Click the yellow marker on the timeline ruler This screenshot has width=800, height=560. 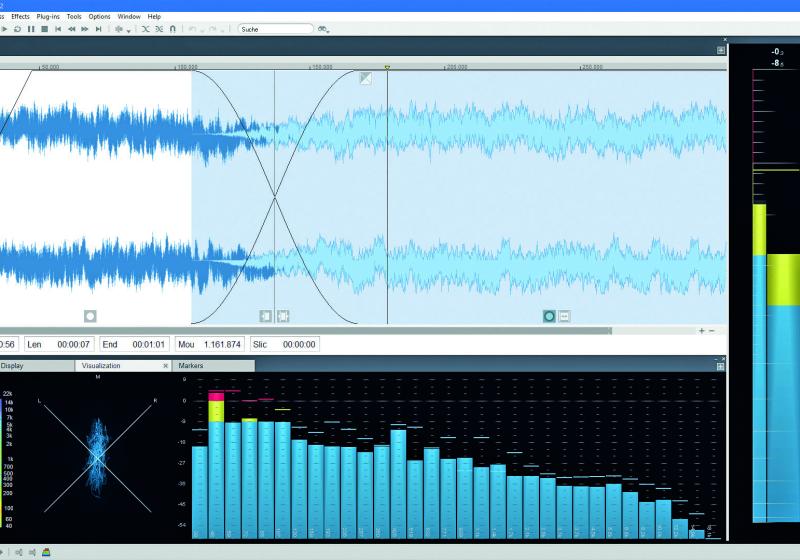(x=387, y=68)
